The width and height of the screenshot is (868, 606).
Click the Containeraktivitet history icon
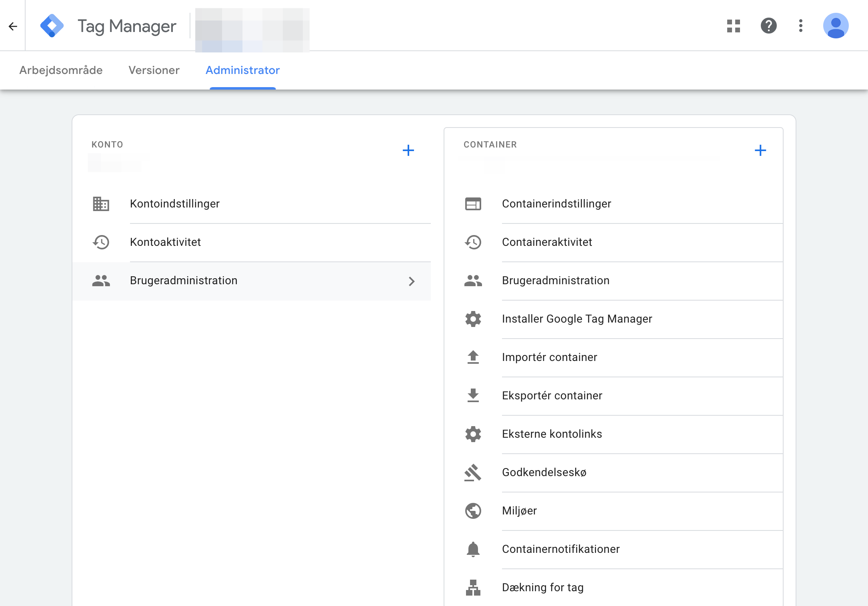click(473, 242)
